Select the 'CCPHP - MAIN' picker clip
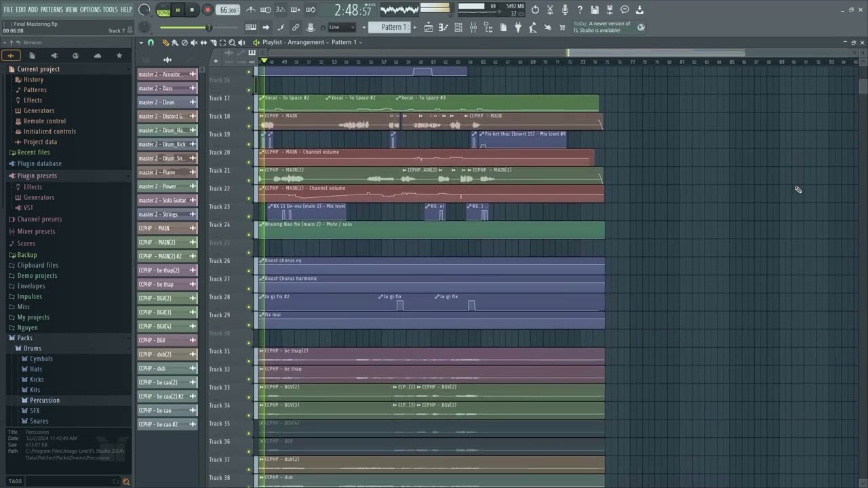 point(167,228)
